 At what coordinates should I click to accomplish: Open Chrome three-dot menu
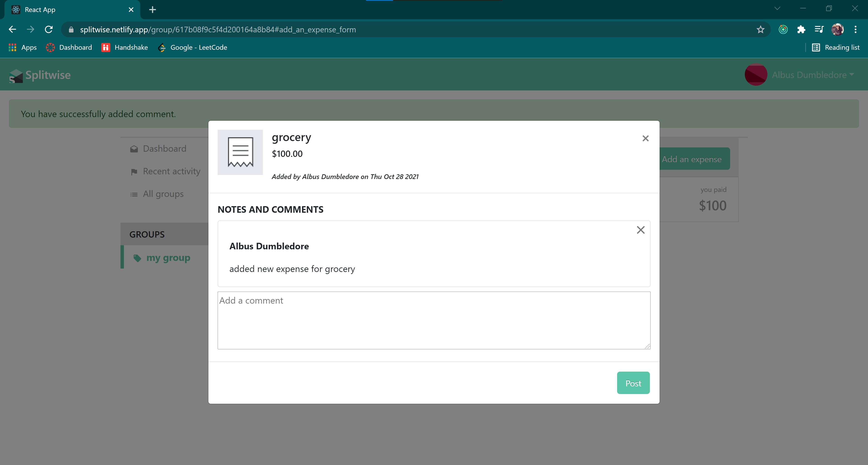tap(855, 30)
